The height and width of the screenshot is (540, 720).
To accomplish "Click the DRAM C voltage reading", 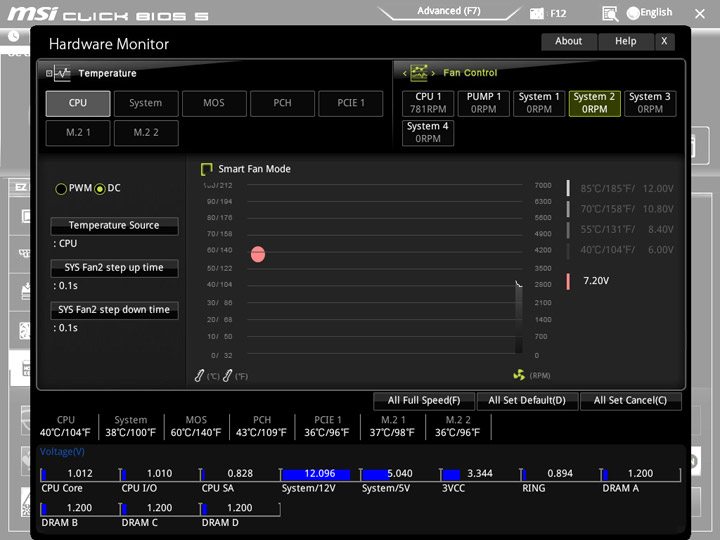I will (x=159, y=508).
